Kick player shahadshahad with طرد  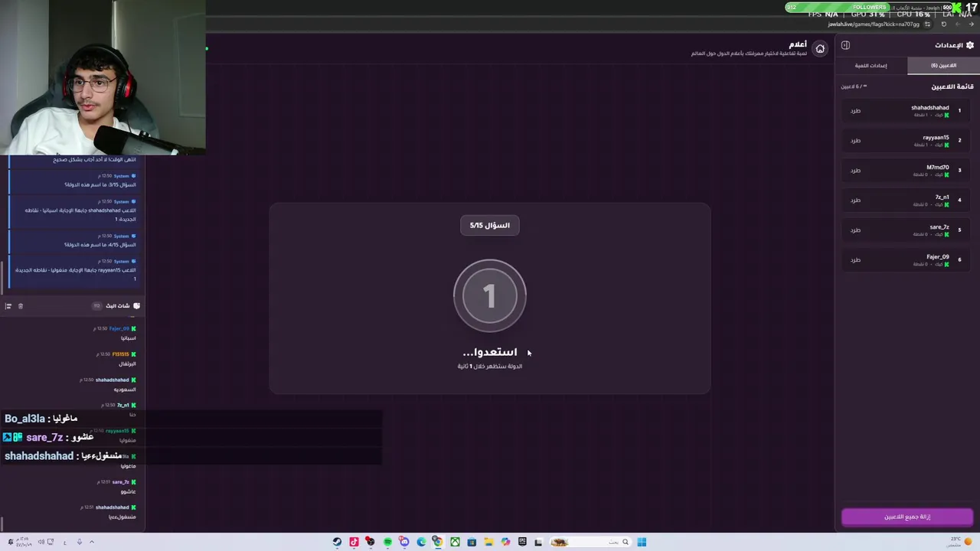click(x=855, y=111)
